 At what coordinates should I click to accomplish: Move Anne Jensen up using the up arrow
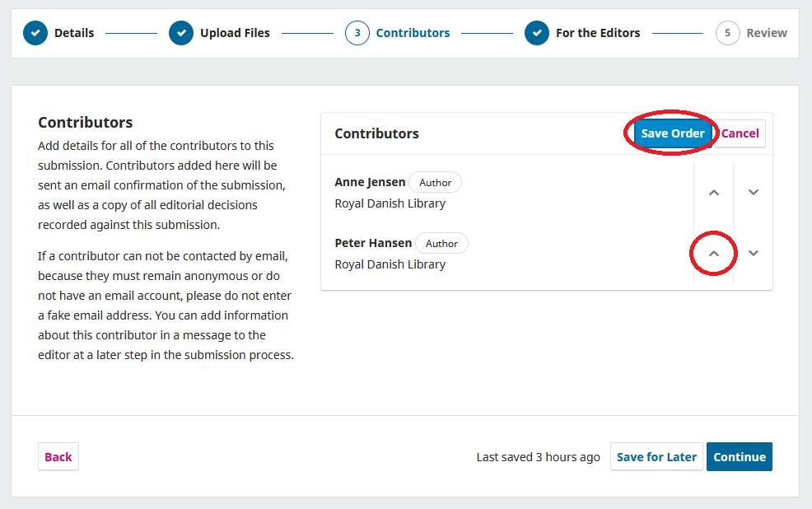[x=713, y=192]
